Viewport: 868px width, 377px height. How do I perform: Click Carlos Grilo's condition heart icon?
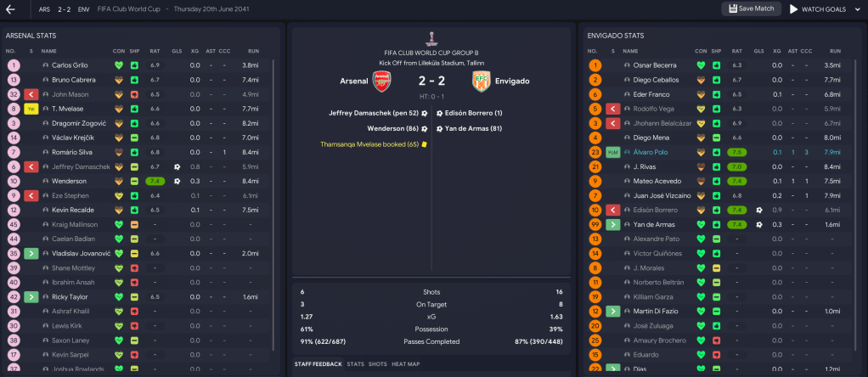[x=118, y=65]
